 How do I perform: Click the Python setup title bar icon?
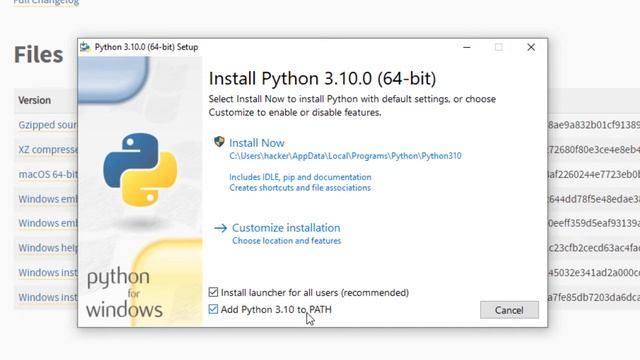click(x=85, y=47)
